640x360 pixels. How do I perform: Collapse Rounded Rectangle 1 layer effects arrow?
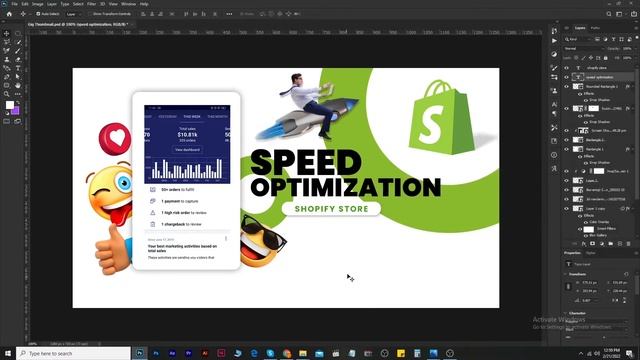tap(633, 87)
